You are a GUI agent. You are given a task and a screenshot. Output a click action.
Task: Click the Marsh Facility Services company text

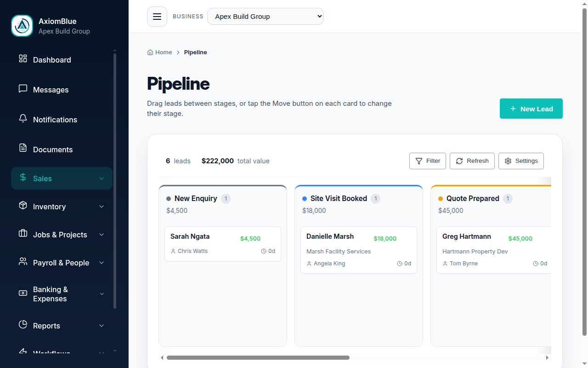(x=339, y=252)
